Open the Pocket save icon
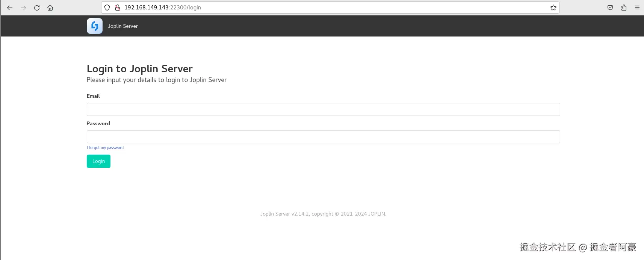 pos(610,8)
